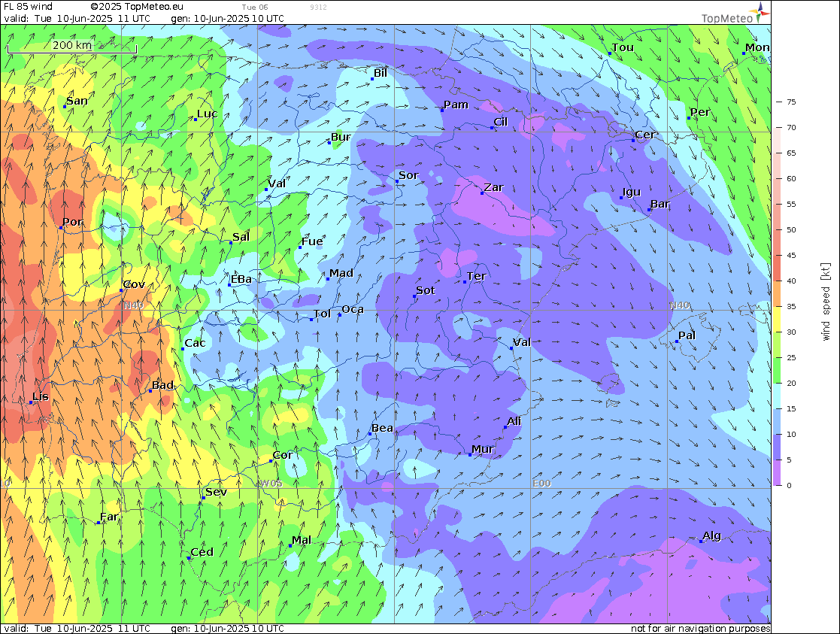Click the "Zar" city label
840x634 pixels.
pyautogui.click(x=494, y=187)
